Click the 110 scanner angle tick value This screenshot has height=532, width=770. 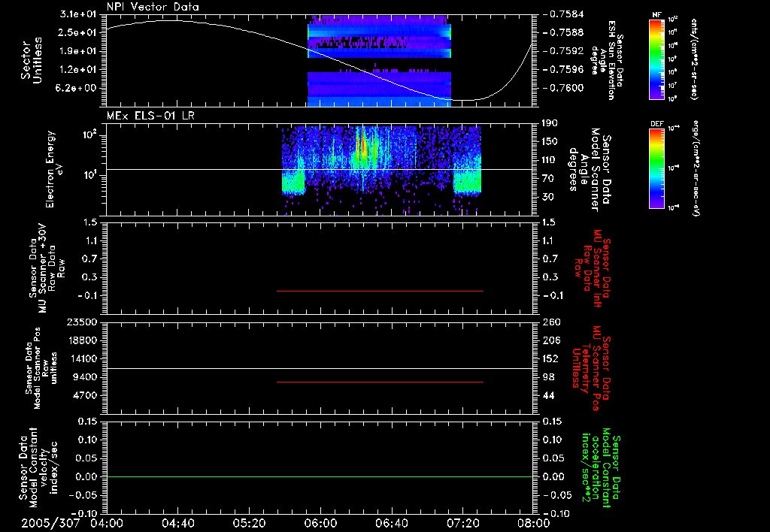pos(550,160)
